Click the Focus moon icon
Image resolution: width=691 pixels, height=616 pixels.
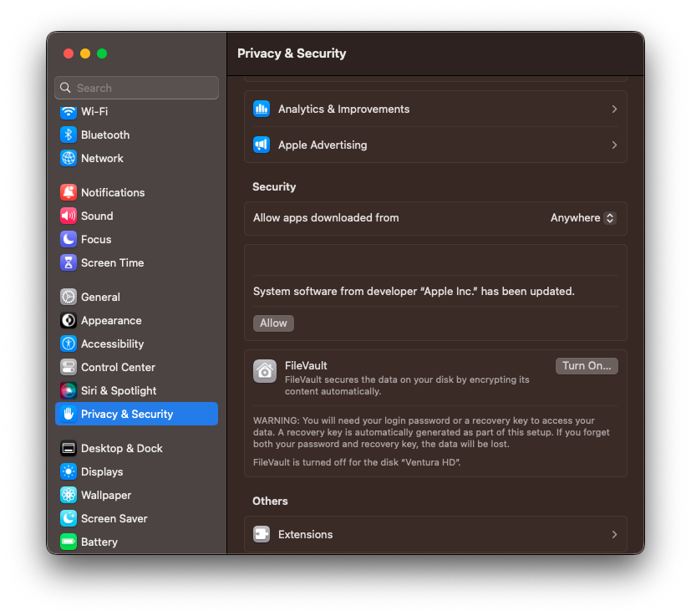tap(69, 239)
